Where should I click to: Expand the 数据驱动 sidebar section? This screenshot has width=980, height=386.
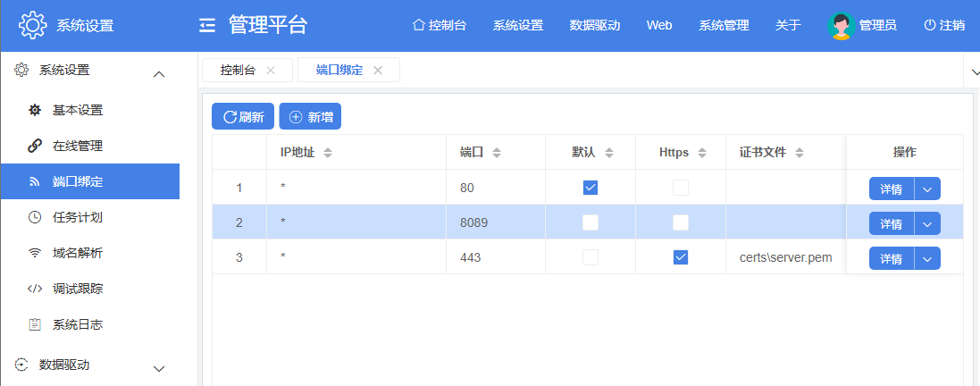(x=159, y=368)
